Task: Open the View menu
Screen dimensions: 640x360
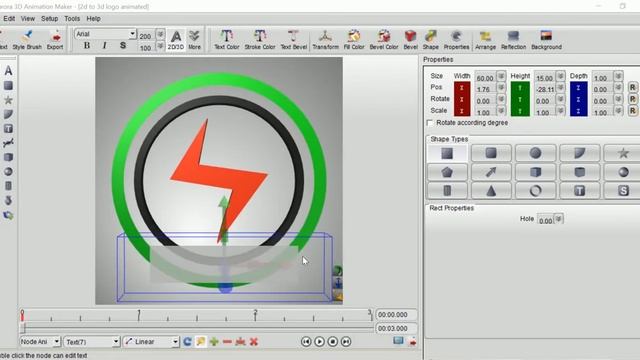Action: 28,19
